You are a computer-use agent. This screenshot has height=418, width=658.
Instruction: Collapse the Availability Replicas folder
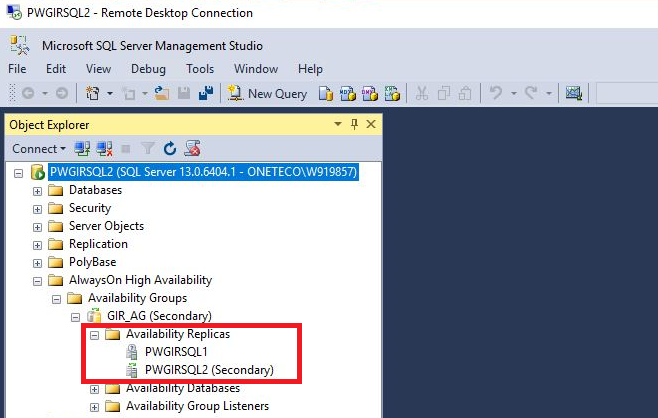click(x=94, y=335)
